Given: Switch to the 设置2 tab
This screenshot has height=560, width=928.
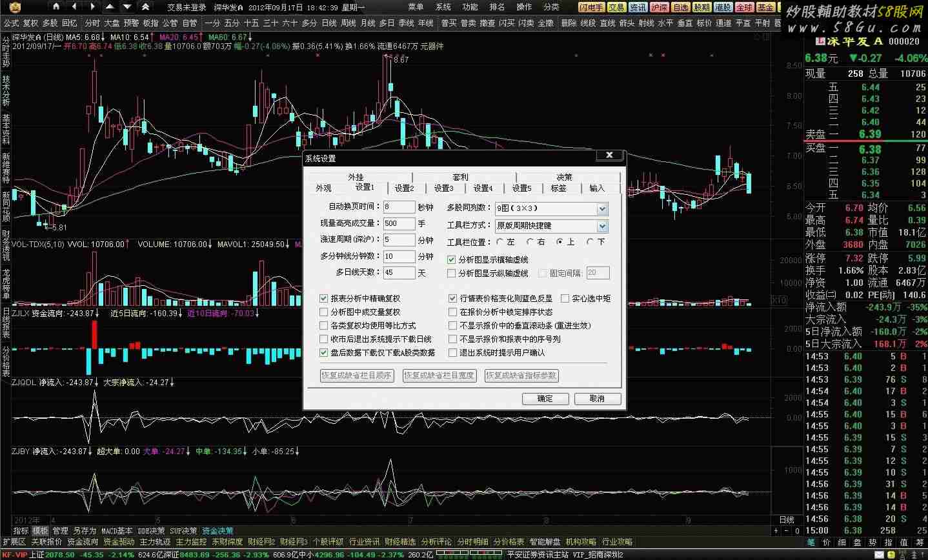Looking at the screenshot, I should (405, 188).
